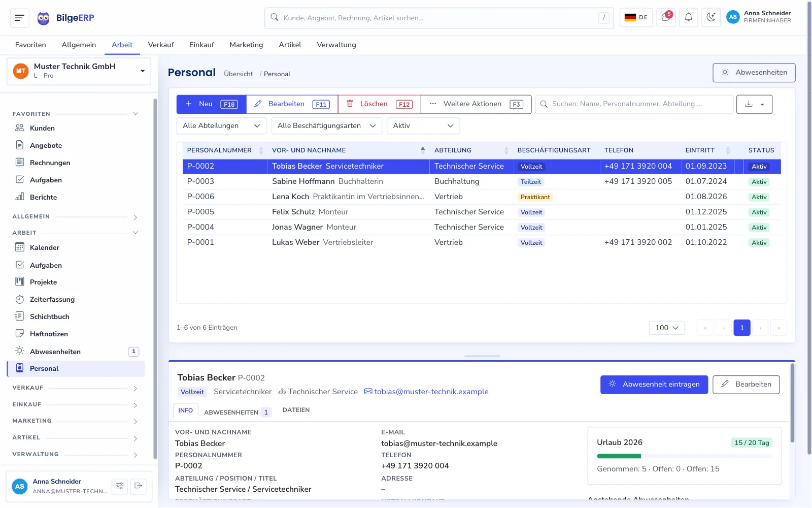
Task: Click the Urlaub 2026 progress bar
Action: pos(684,456)
